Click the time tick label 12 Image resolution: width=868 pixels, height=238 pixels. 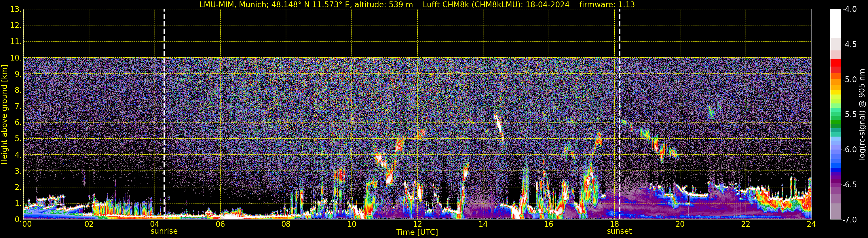tap(417, 224)
